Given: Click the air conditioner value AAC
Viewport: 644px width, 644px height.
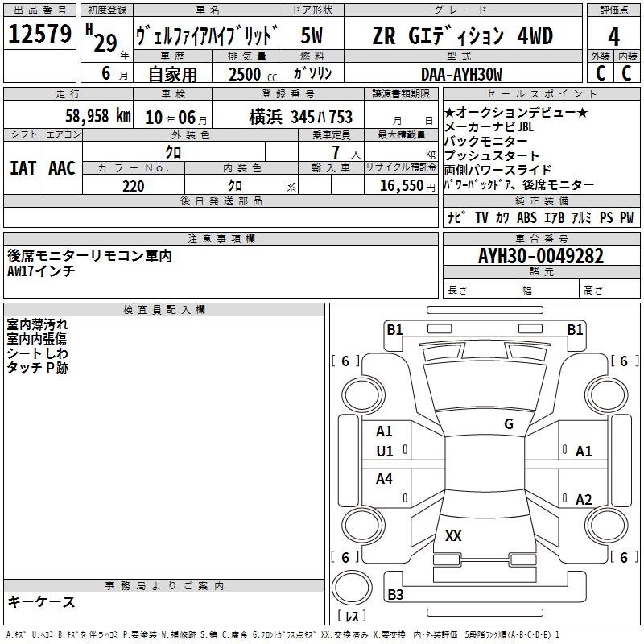Looking at the screenshot, I should pyautogui.click(x=62, y=168).
